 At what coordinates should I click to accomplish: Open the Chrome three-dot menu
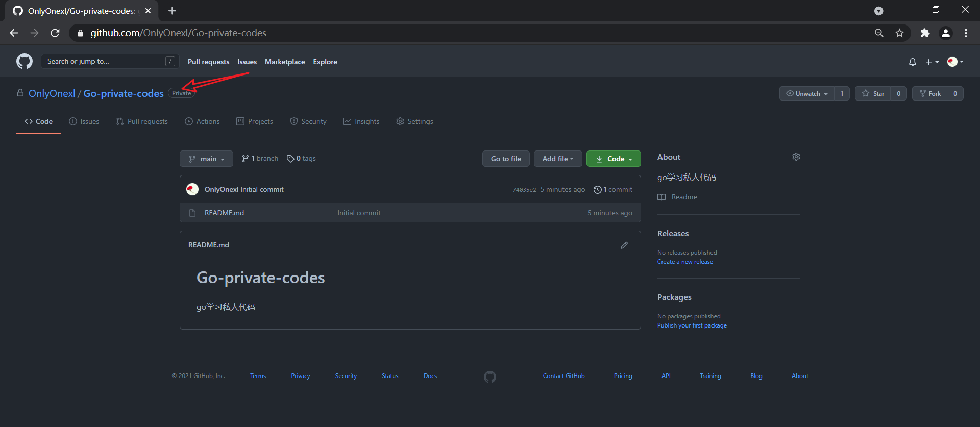point(966,33)
